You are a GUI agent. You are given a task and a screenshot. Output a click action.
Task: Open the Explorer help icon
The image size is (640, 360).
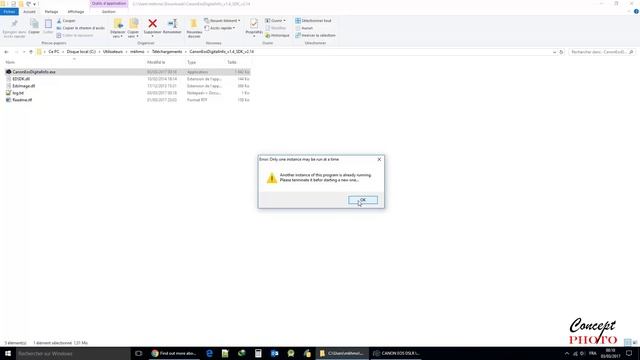[x=636, y=12]
